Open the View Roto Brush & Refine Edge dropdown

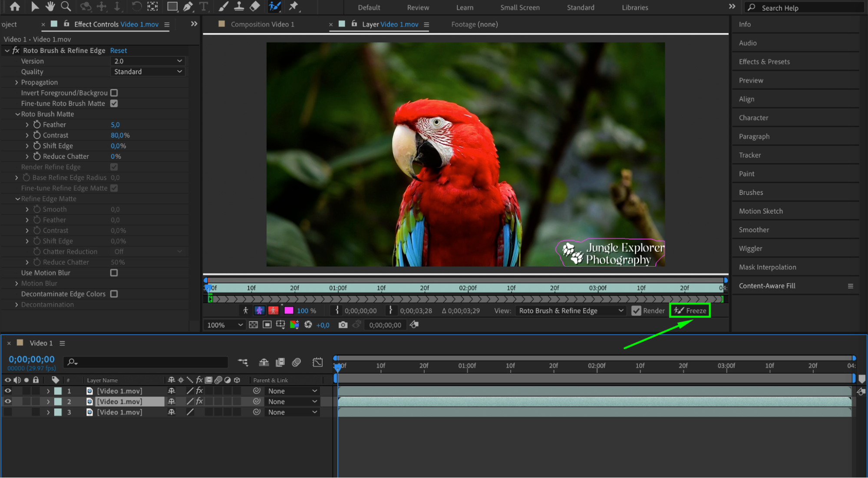571,311
